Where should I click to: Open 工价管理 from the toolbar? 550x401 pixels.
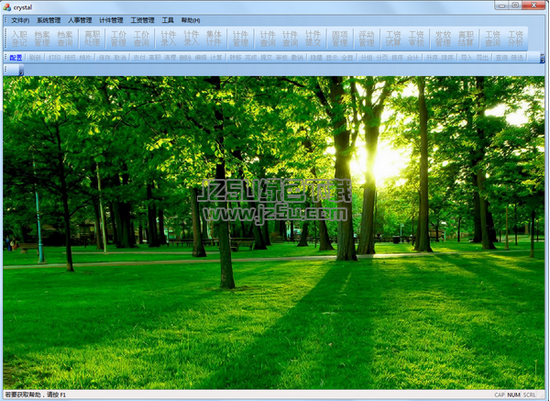click(119, 39)
